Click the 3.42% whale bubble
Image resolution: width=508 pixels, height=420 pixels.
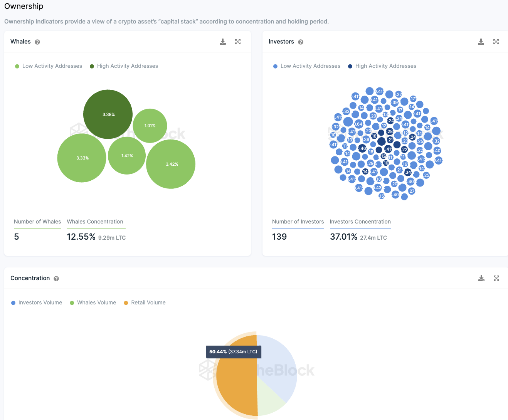171,164
